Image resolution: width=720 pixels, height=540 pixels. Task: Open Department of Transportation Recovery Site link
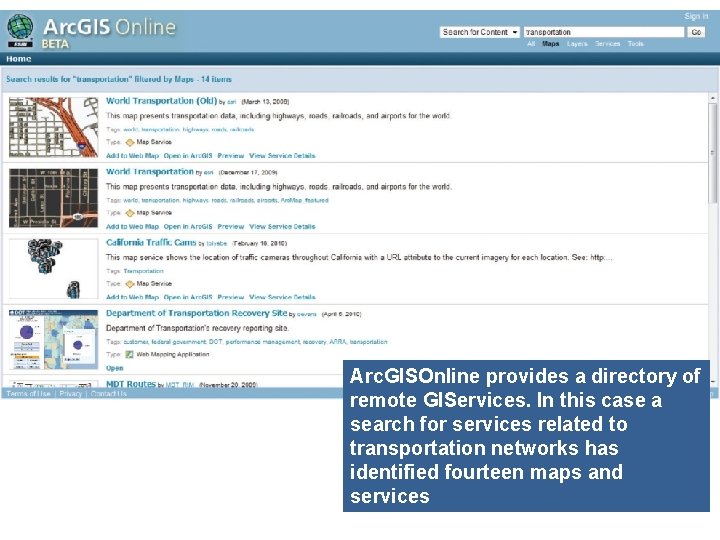(197, 313)
